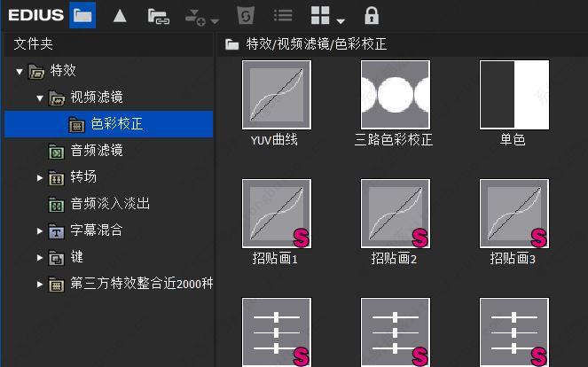Click the 视频滤镜 folder icon
Viewport: 588px width, 367px height.
57,98
